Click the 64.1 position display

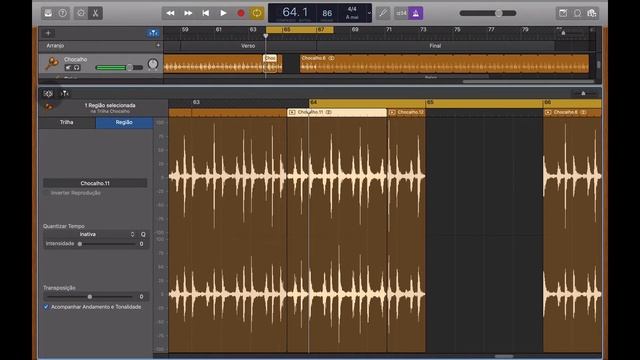coord(295,12)
